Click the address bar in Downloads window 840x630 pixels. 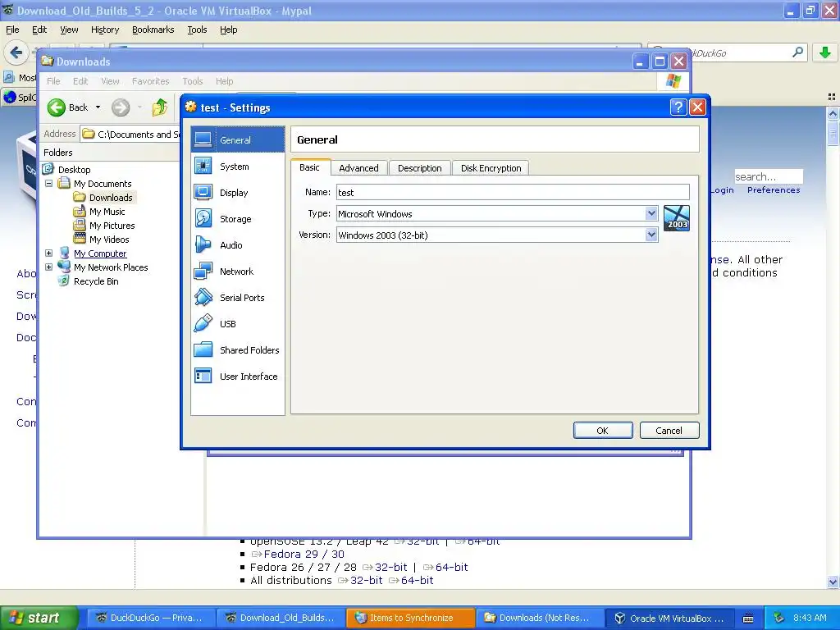coord(130,134)
